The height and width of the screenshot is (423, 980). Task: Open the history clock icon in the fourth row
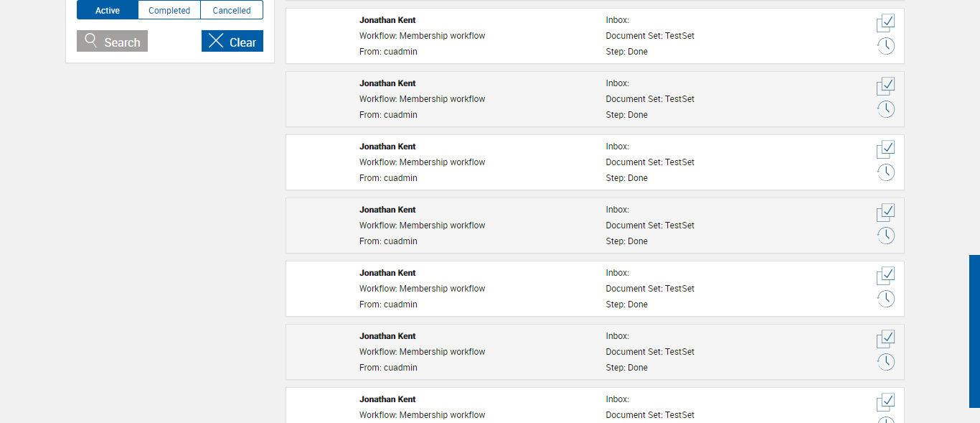point(886,236)
